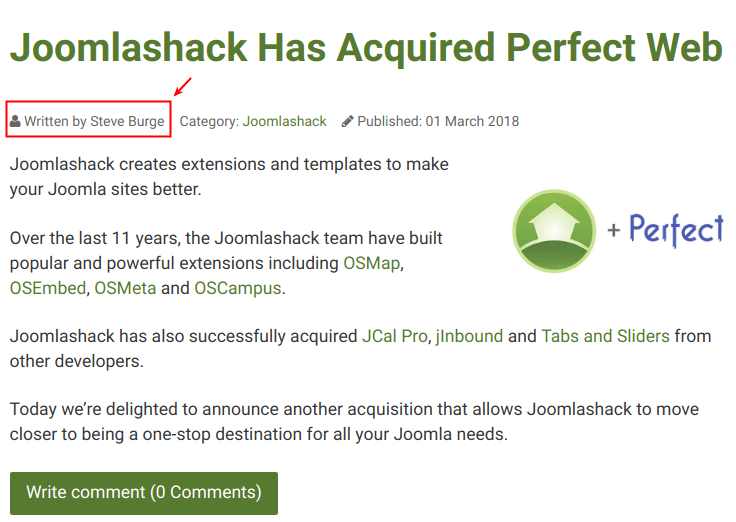Click the Published: 01 March 2018 date

click(438, 121)
